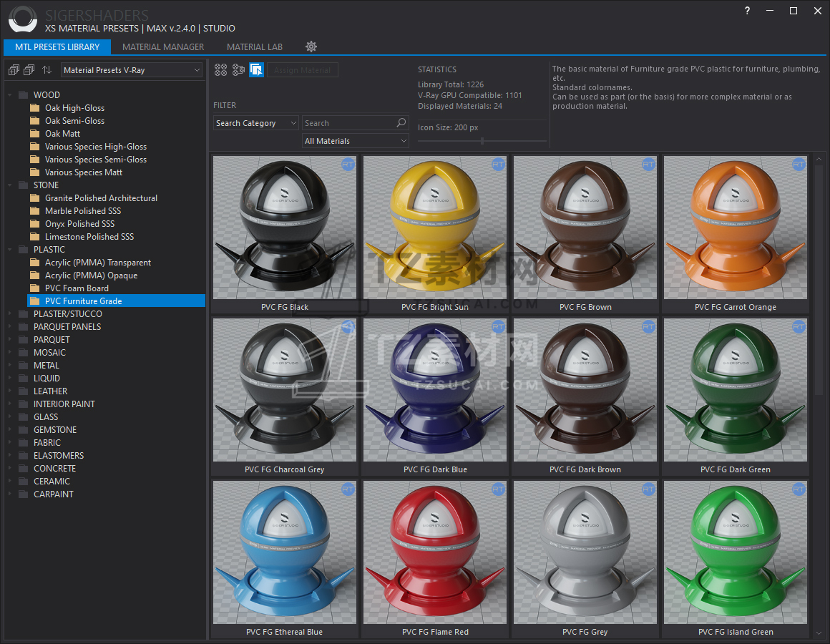Click the RT badge on PVC FG Dark Blue
The image size is (830, 644).
[x=498, y=327]
